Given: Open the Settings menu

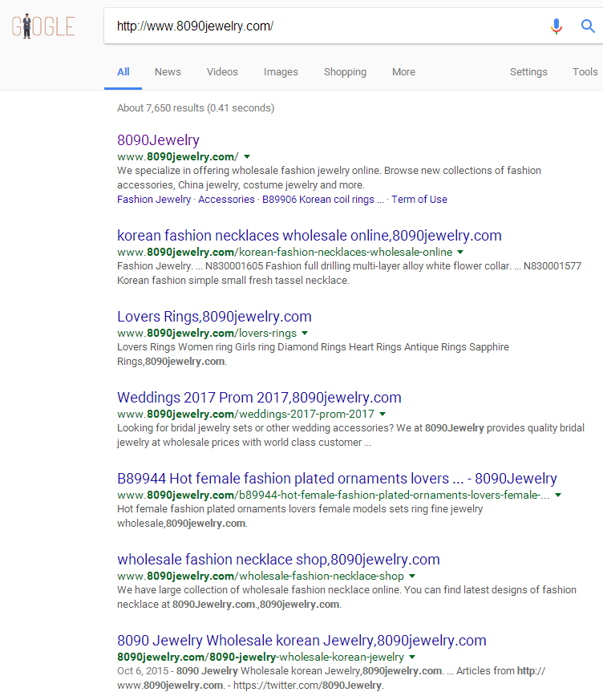Looking at the screenshot, I should click(528, 72).
